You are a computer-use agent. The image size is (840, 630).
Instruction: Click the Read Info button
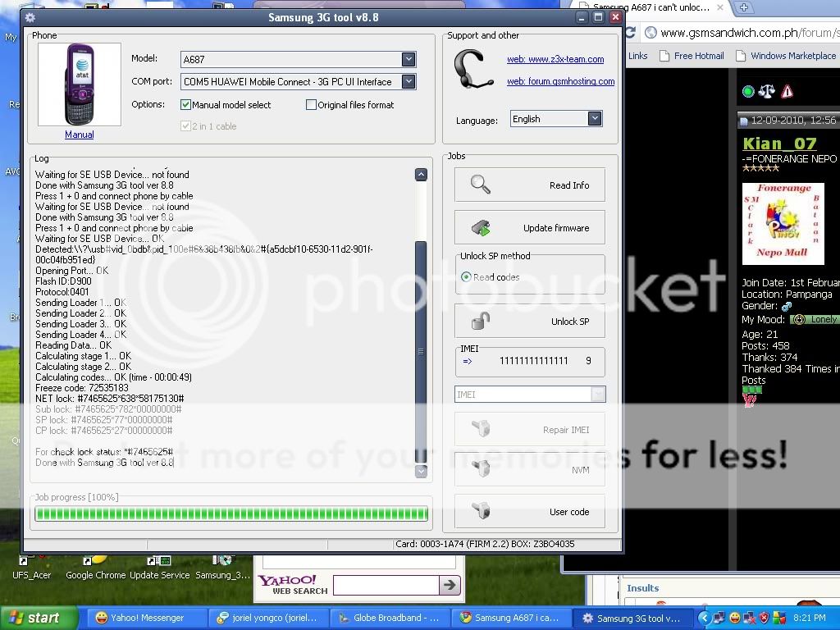click(530, 185)
